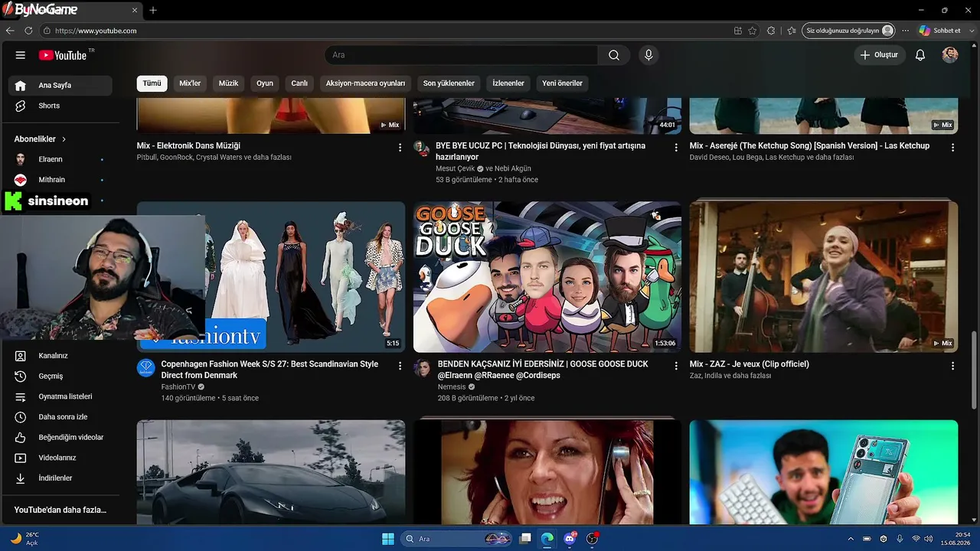Select the 'Aksiyon-macera oyunları' filter chip
This screenshot has height=551, width=980.
(x=366, y=83)
